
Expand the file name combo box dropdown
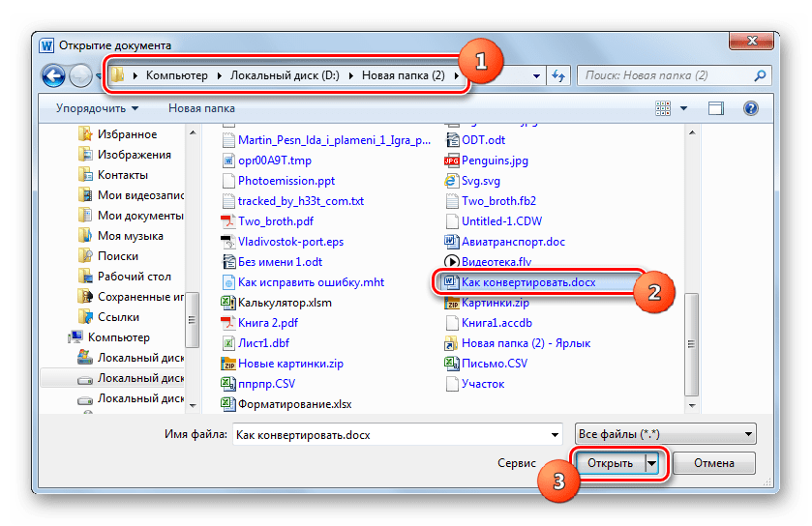pos(555,435)
